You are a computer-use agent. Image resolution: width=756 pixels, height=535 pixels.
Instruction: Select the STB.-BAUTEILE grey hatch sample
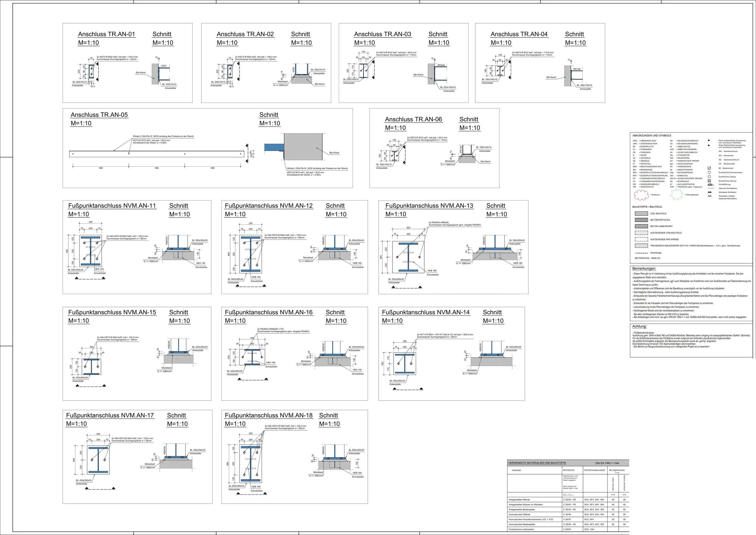pos(641,214)
